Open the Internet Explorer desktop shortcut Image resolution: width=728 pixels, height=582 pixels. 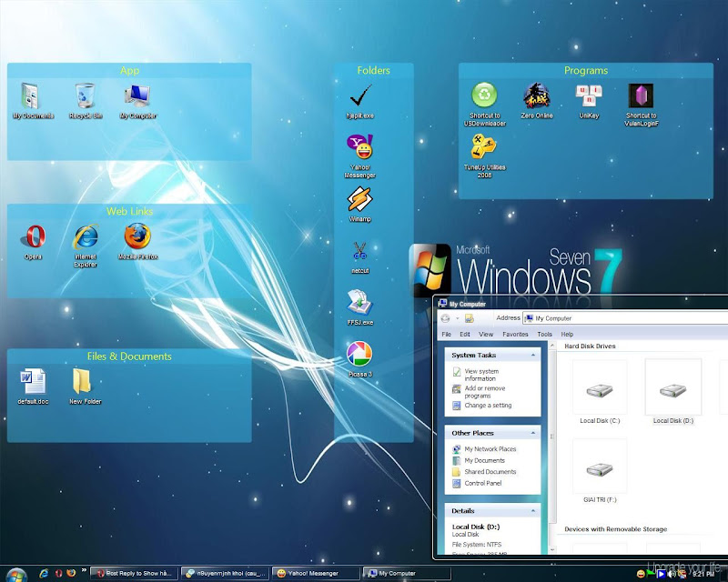(86, 246)
